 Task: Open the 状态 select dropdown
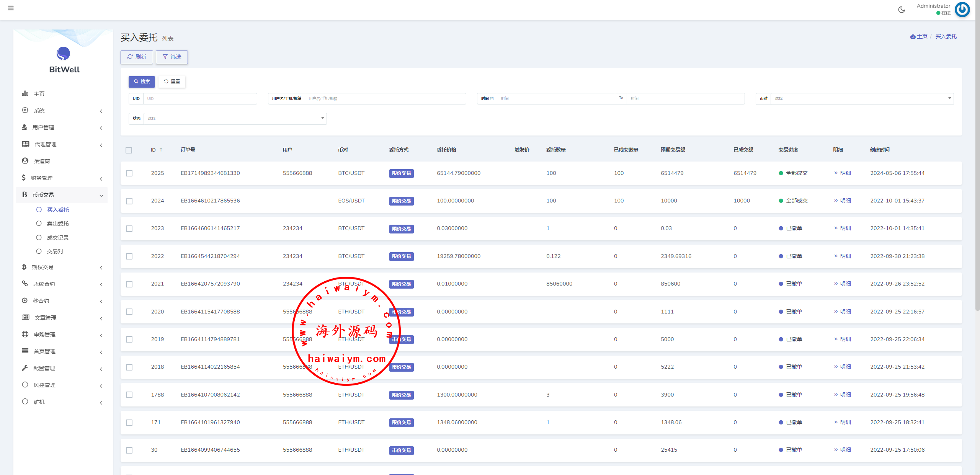coord(234,119)
